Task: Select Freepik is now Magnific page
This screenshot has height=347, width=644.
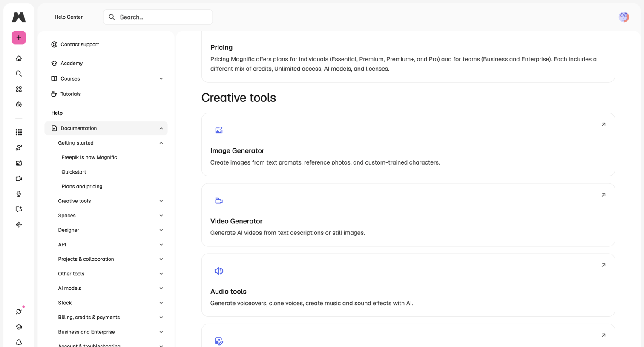Action: pos(89,157)
